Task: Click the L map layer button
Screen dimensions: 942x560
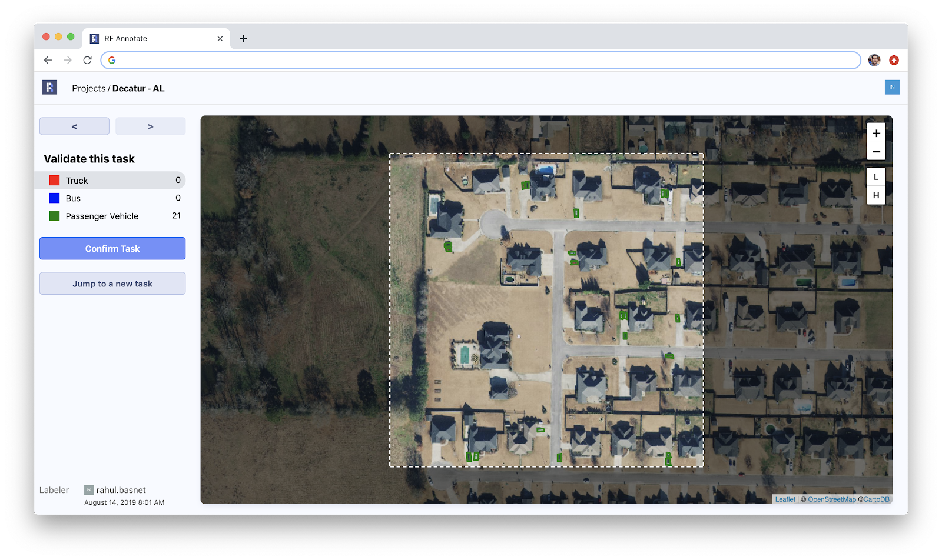Action: click(x=876, y=177)
